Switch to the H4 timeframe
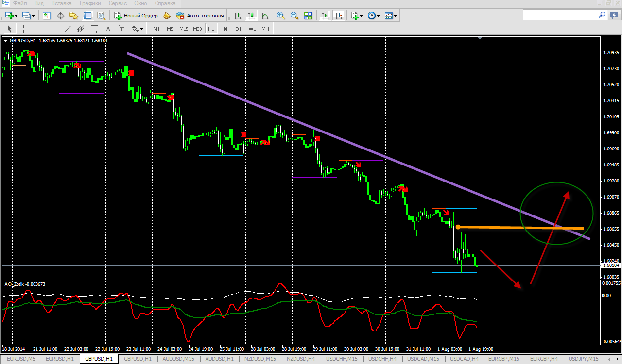The width and height of the screenshot is (622, 364). click(224, 29)
